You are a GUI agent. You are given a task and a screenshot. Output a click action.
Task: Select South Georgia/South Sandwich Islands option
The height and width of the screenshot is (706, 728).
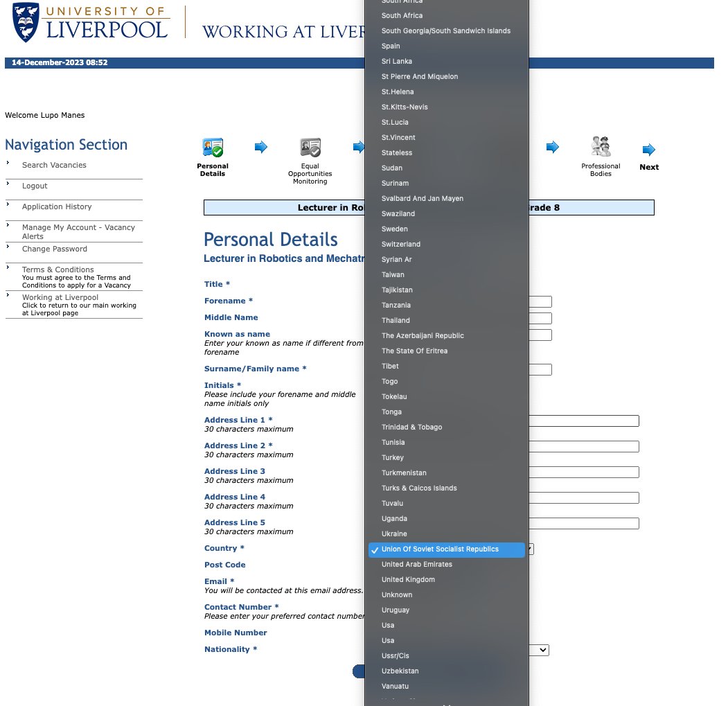447,30
